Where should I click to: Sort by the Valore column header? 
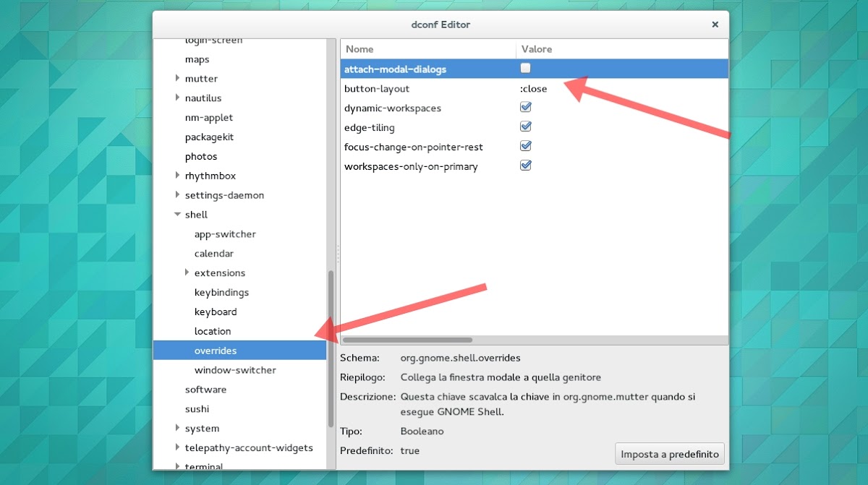[621, 49]
